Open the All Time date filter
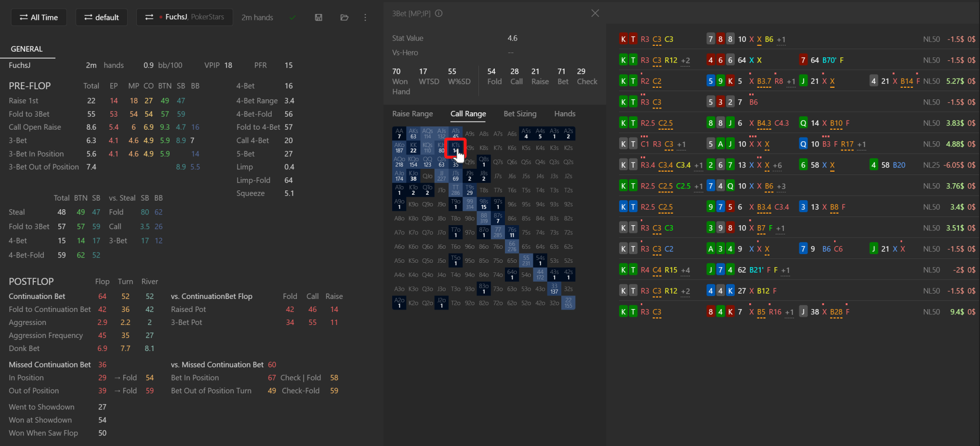 (39, 17)
